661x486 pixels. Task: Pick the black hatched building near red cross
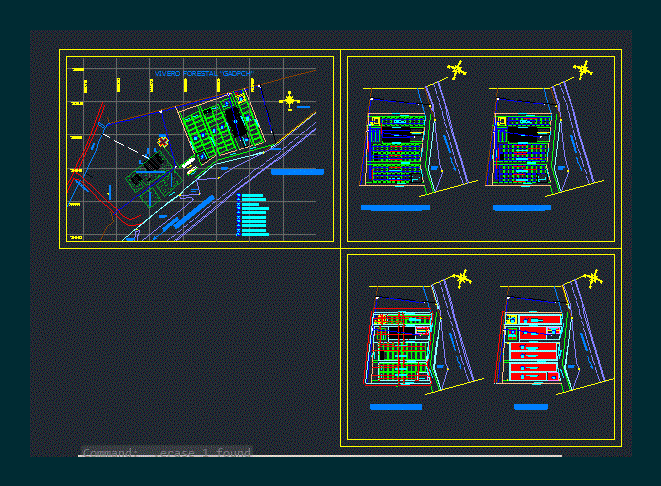coord(153,162)
